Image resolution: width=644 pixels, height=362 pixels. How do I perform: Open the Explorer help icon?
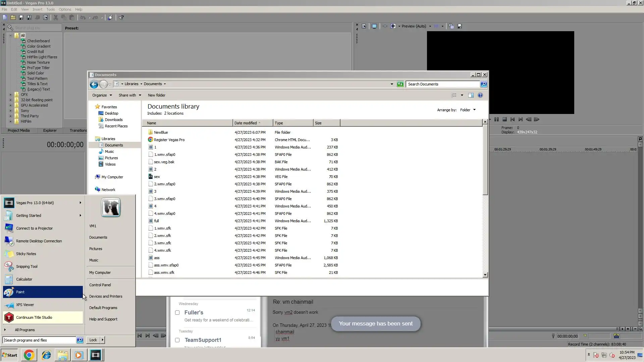coord(480,95)
